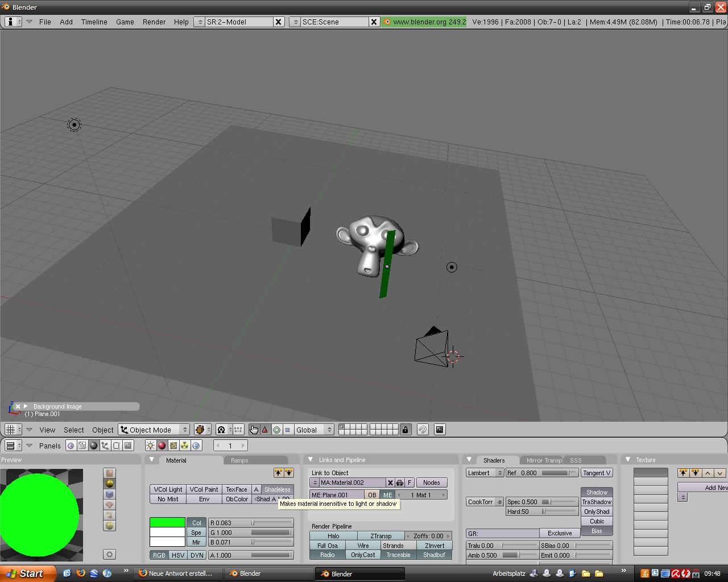Select the Shading panels sphere icon

pos(94,446)
